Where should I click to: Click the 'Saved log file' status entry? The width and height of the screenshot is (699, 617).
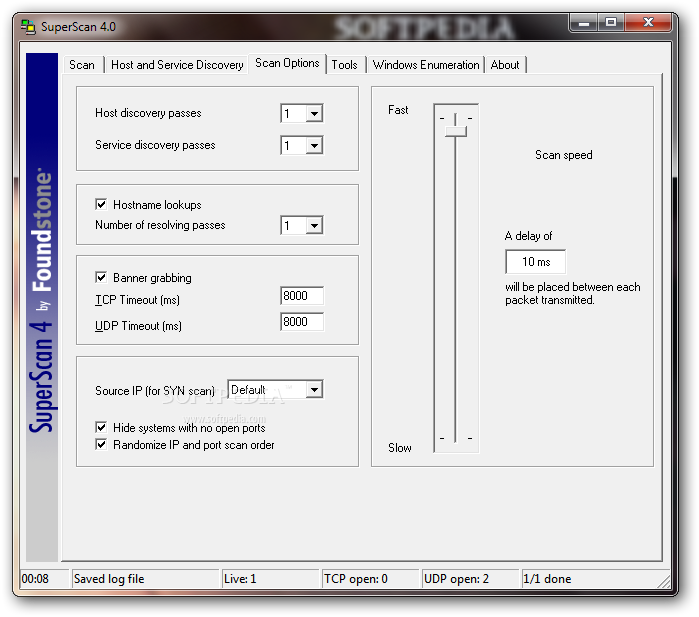[145, 579]
